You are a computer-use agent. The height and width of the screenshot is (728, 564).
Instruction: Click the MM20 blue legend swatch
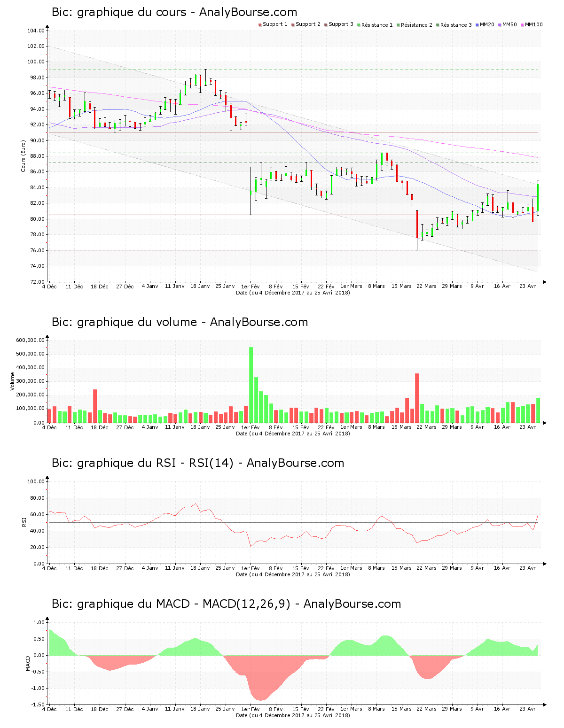pyautogui.click(x=477, y=25)
